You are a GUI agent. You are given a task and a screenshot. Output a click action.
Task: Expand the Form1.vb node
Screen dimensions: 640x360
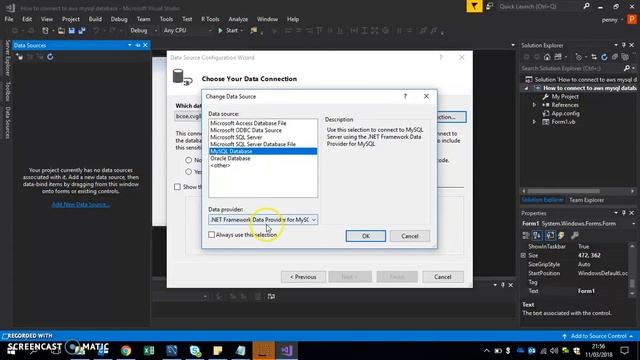(534, 122)
